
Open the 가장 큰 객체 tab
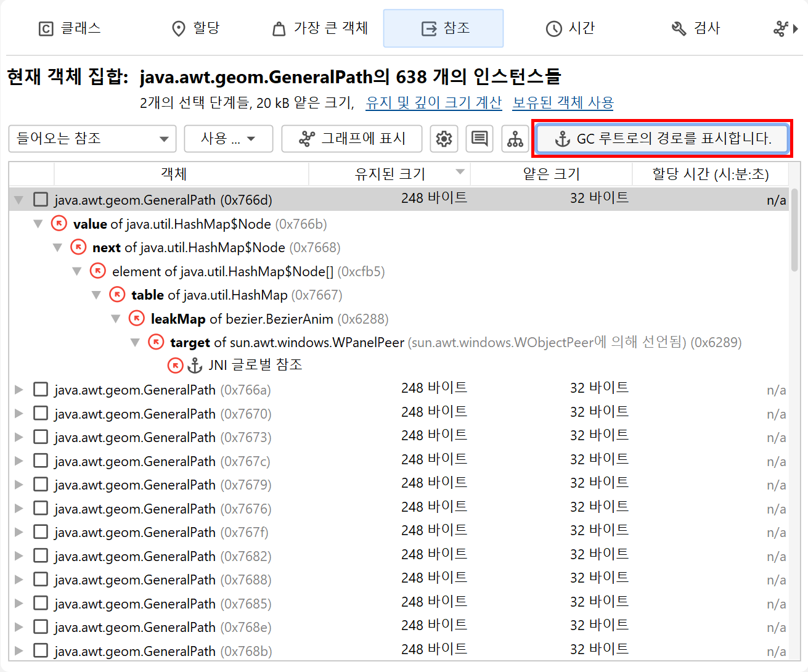click(x=320, y=28)
